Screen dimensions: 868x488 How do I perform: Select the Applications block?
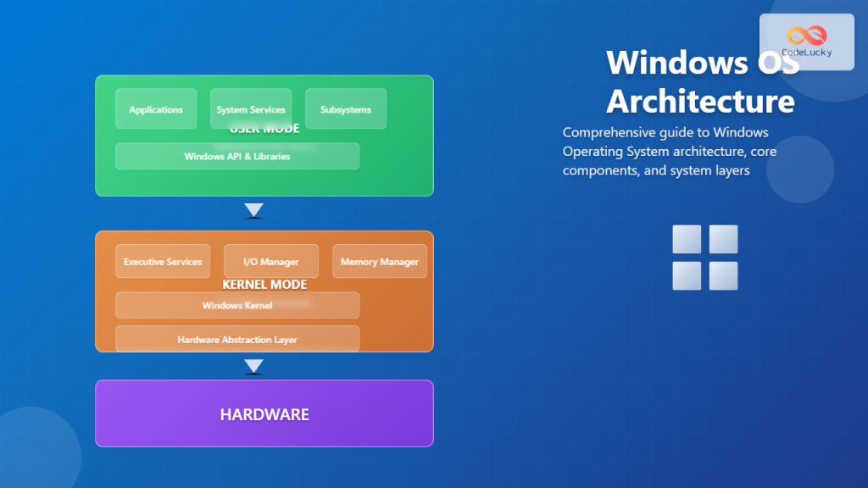(x=155, y=108)
